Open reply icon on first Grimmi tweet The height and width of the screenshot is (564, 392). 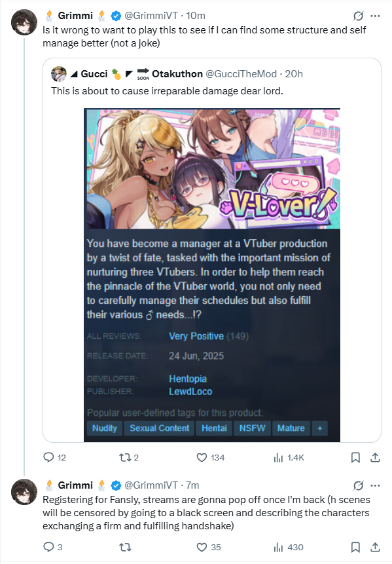coord(48,457)
